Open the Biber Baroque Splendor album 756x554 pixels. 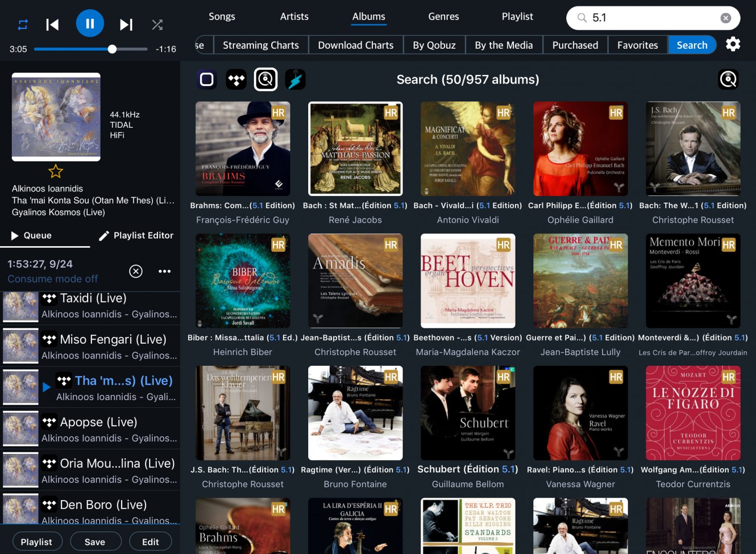pyautogui.click(x=243, y=281)
